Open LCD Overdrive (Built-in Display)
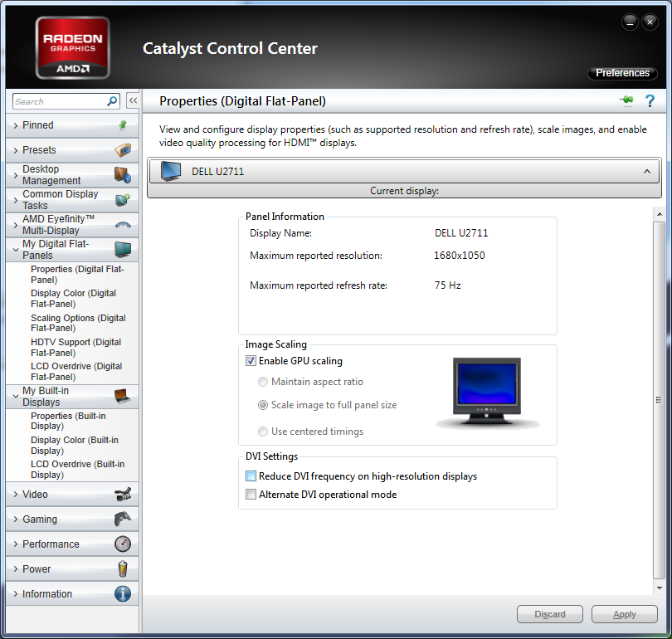This screenshot has height=639, width=672. tap(78, 469)
